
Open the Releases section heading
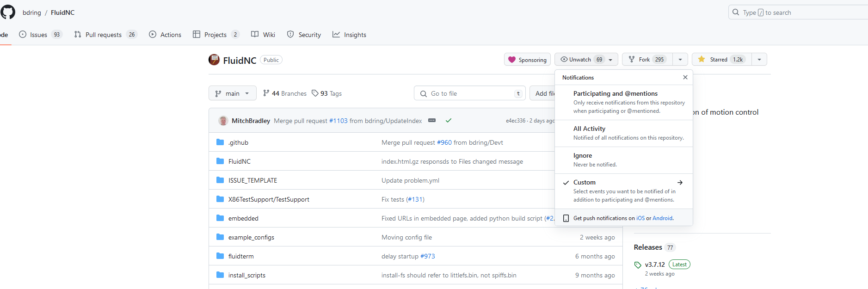tap(648, 247)
